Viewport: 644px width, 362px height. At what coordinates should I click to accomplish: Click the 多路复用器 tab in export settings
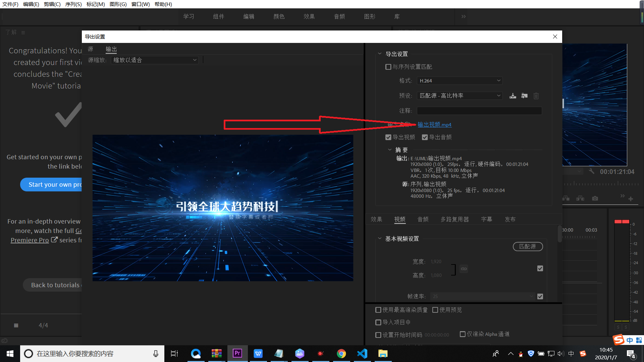click(x=455, y=219)
